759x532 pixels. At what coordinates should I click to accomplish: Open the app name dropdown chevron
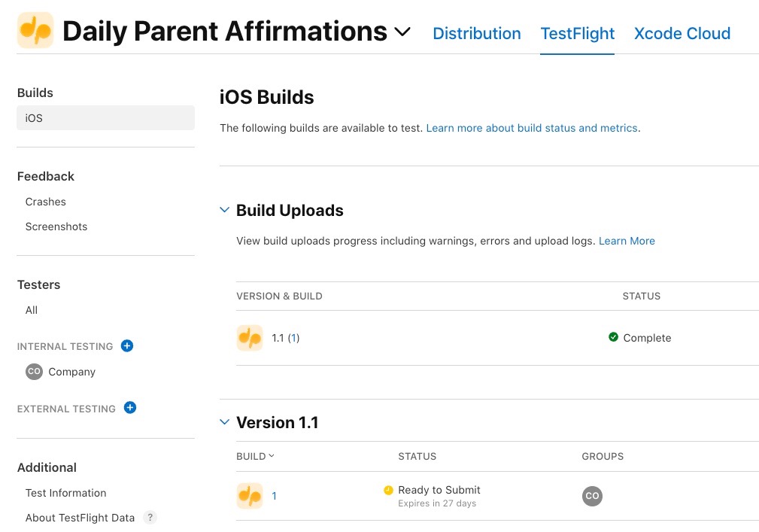pos(403,32)
